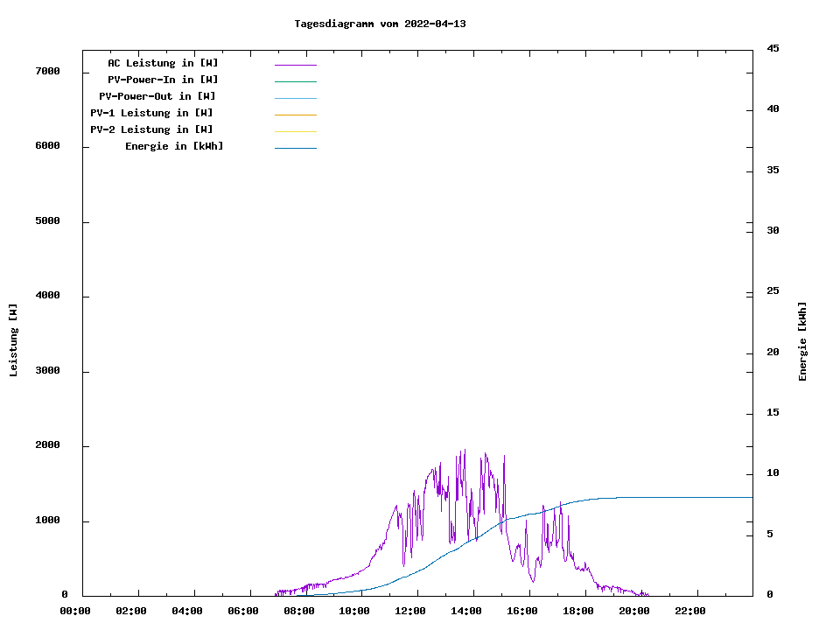
Task: Click the chart title Tagesdiagramm vom 2022-04-13
Action: [x=380, y=24]
